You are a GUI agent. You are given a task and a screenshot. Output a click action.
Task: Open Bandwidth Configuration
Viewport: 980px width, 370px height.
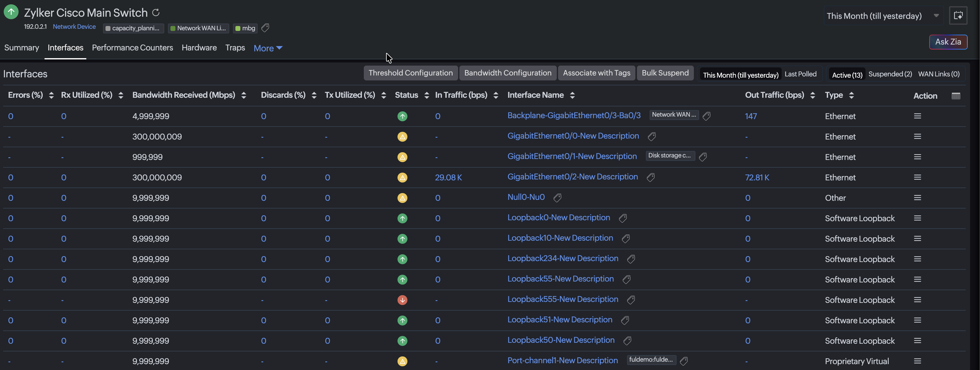508,73
